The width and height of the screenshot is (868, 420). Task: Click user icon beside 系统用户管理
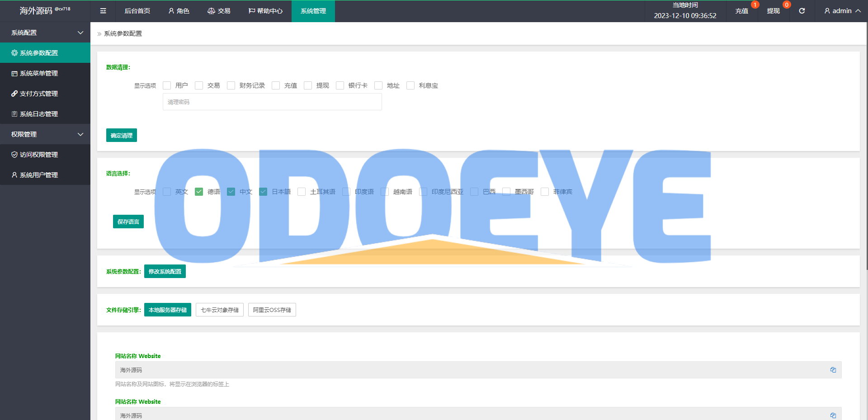14,175
